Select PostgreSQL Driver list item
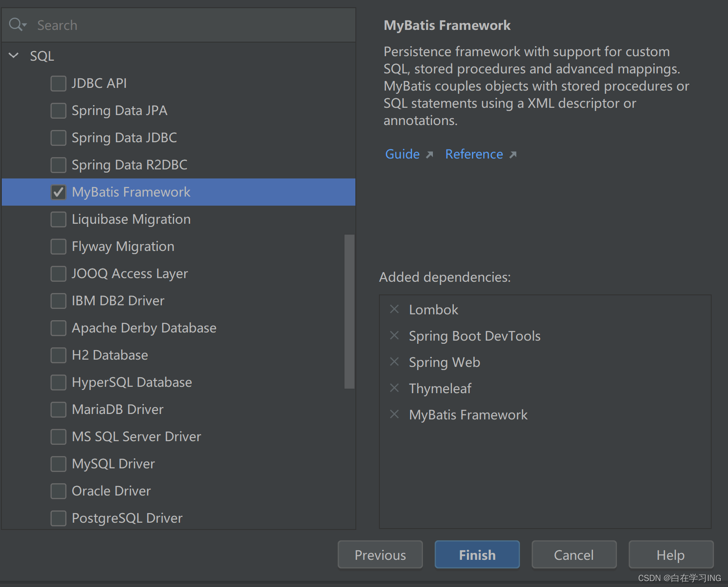Screen dimensions: 728x587 (x=127, y=518)
